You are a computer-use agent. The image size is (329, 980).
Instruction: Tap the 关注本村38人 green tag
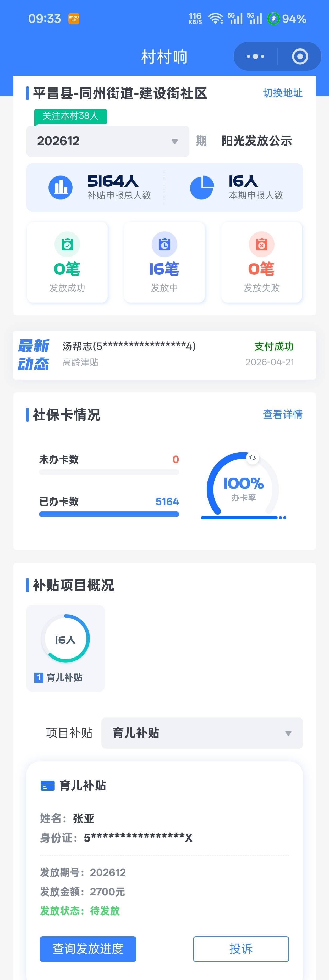tap(70, 116)
